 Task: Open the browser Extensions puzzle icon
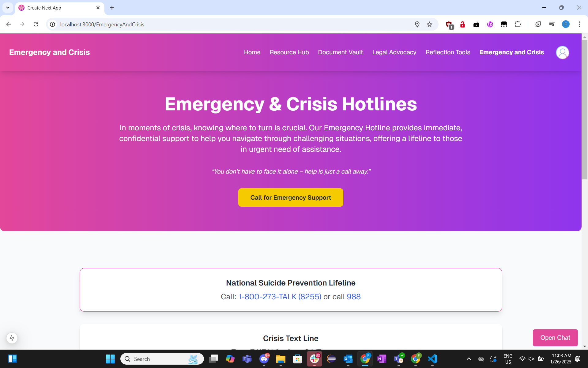point(518,24)
